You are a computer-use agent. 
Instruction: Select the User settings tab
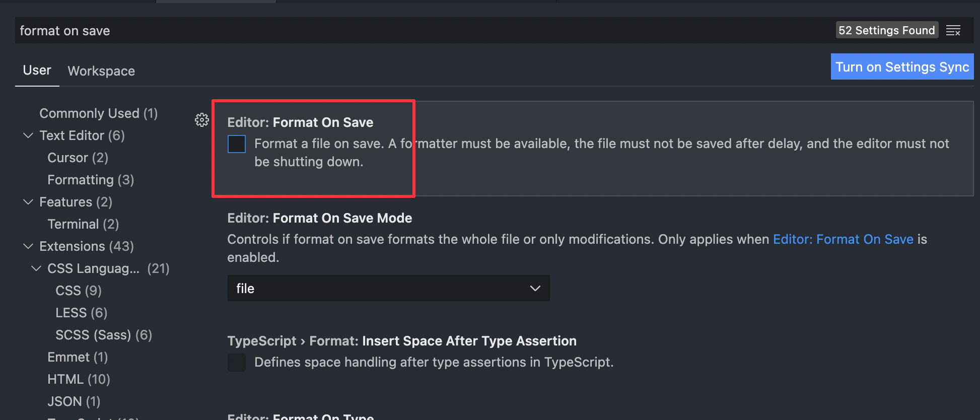pos(37,71)
